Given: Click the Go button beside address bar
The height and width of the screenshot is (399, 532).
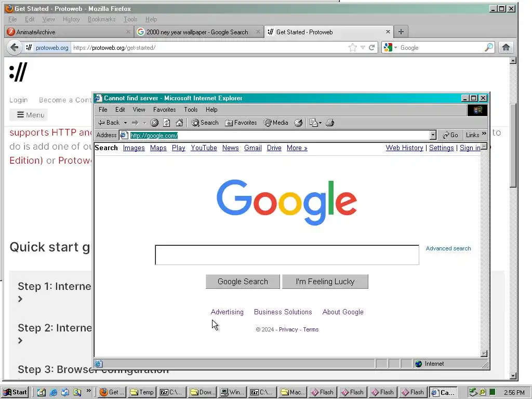Looking at the screenshot, I should pyautogui.click(x=450, y=135).
